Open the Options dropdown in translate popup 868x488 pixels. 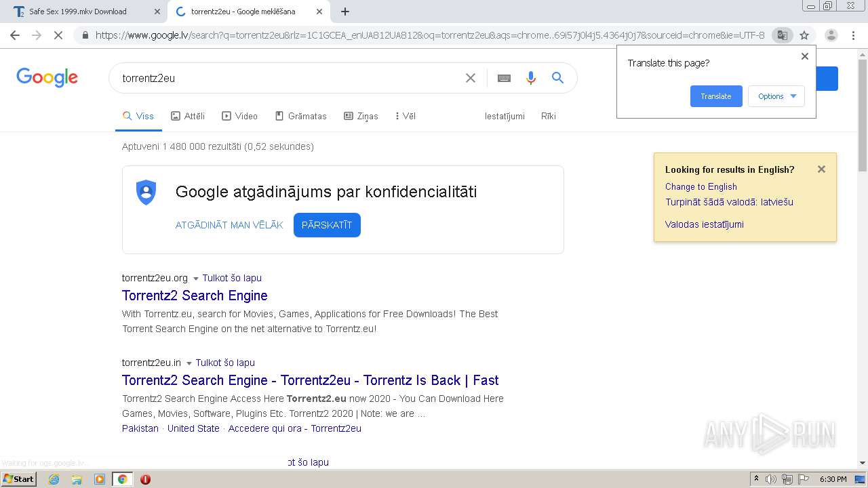point(776,96)
